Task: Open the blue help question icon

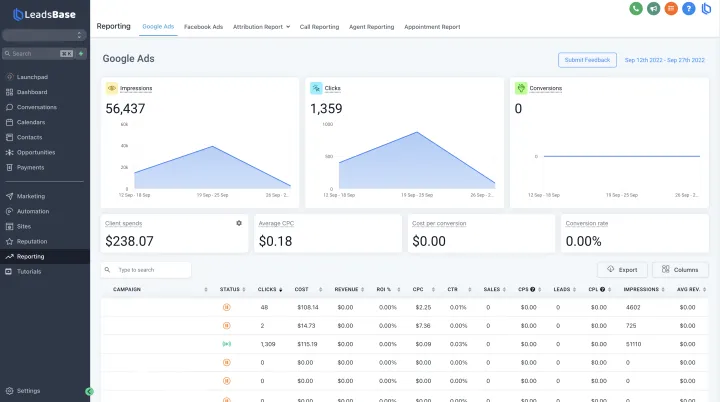Action: click(x=688, y=8)
